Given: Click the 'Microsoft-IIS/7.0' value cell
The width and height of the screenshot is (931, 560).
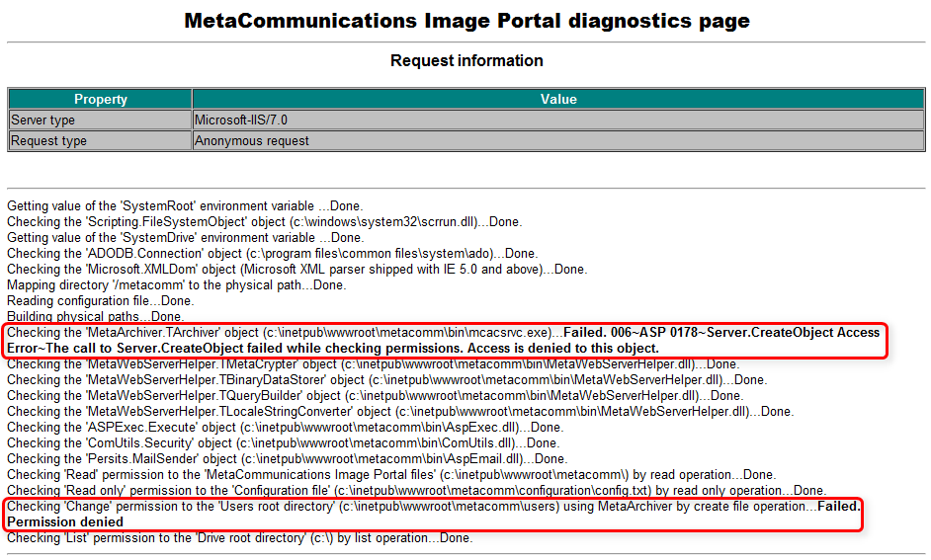Looking at the screenshot, I should (x=558, y=120).
